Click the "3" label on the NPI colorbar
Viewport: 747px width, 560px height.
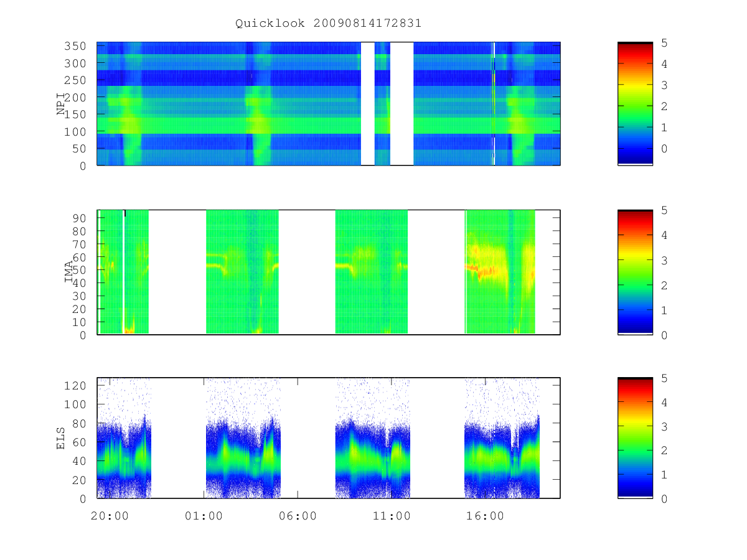coord(665,85)
